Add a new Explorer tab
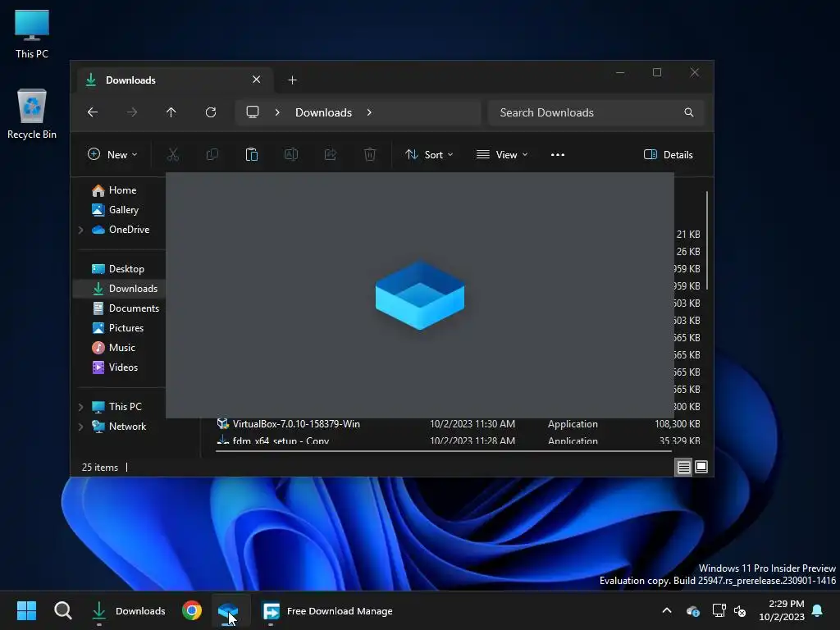The height and width of the screenshot is (630, 840). [x=293, y=80]
